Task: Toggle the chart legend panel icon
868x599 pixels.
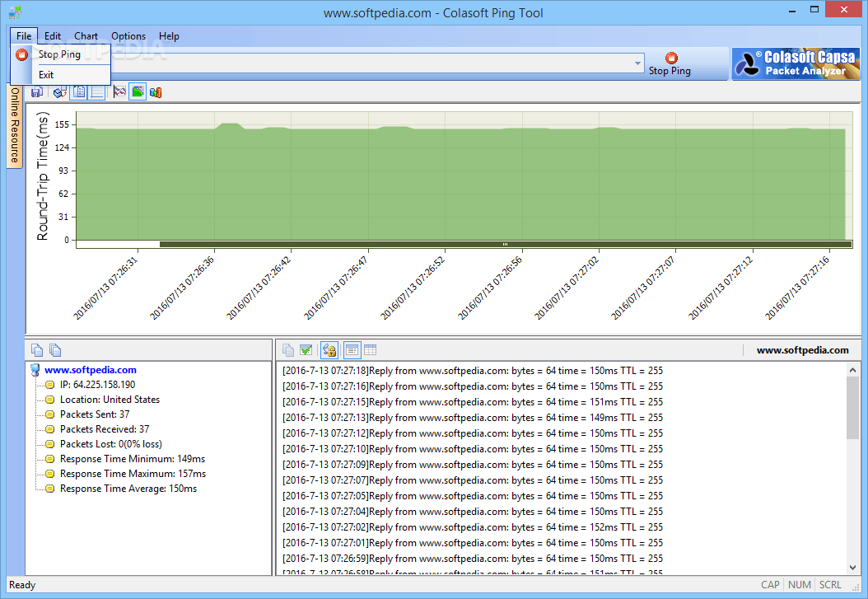Action: point(79,92)
